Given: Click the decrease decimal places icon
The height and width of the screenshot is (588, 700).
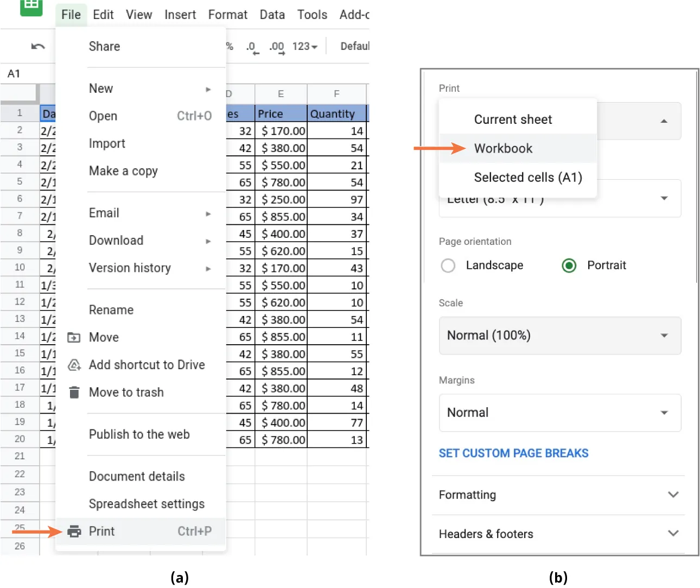Looking at the screenshot, I should click(251, 47).
